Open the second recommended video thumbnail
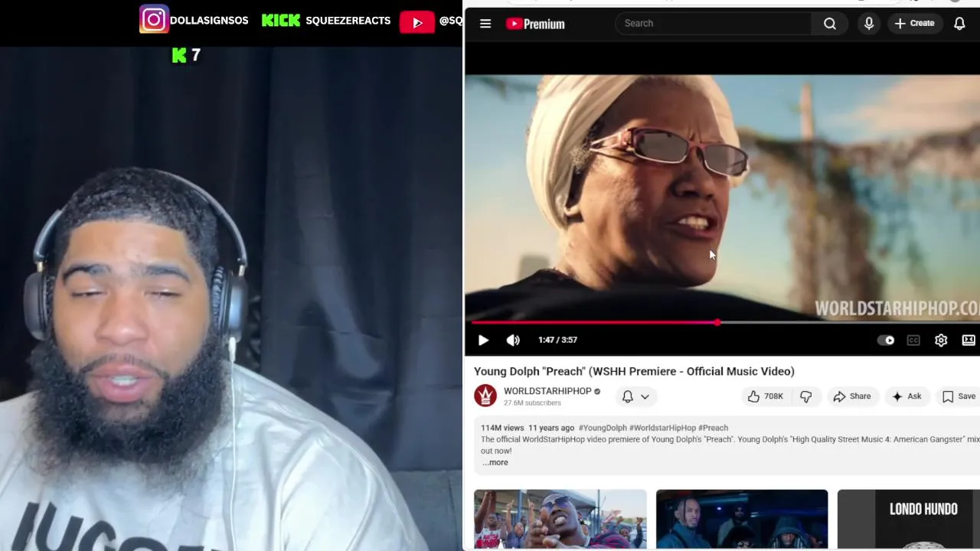Viewport: 980px width, 551px height. coord(742,520)
